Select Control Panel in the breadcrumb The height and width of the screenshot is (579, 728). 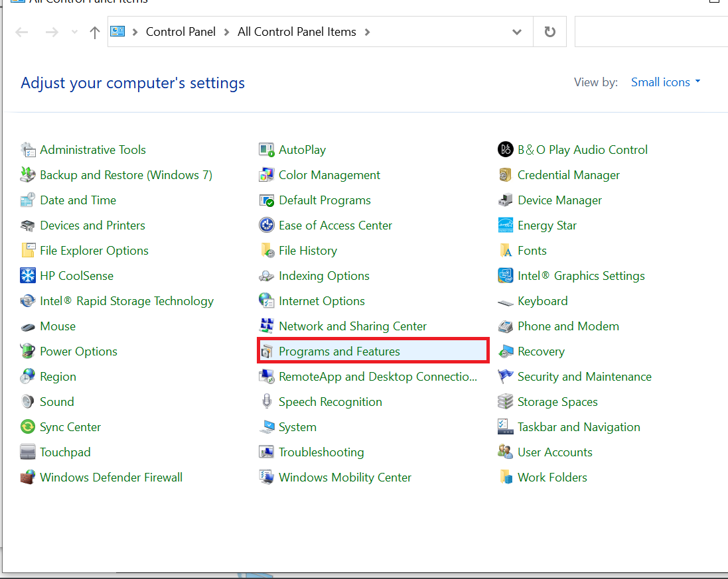(181, 32)
